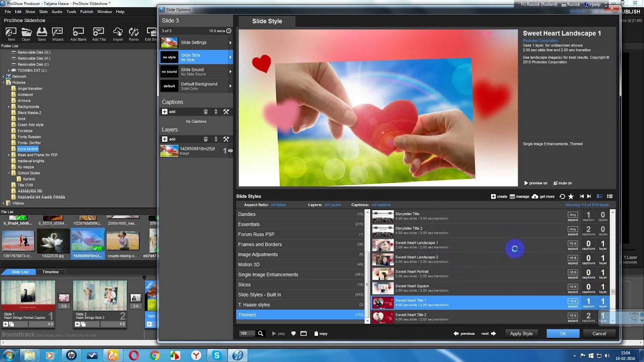Click the Open show toolbar icon
644x362 pixels.
click(x=26, y=34)
